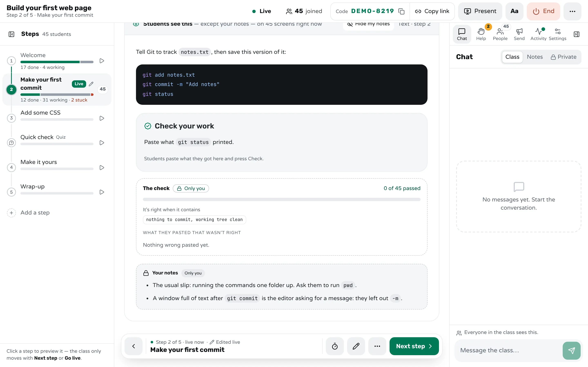Open the Activity panel
This screenshot has height=367, width=588.
pos(538,34)
